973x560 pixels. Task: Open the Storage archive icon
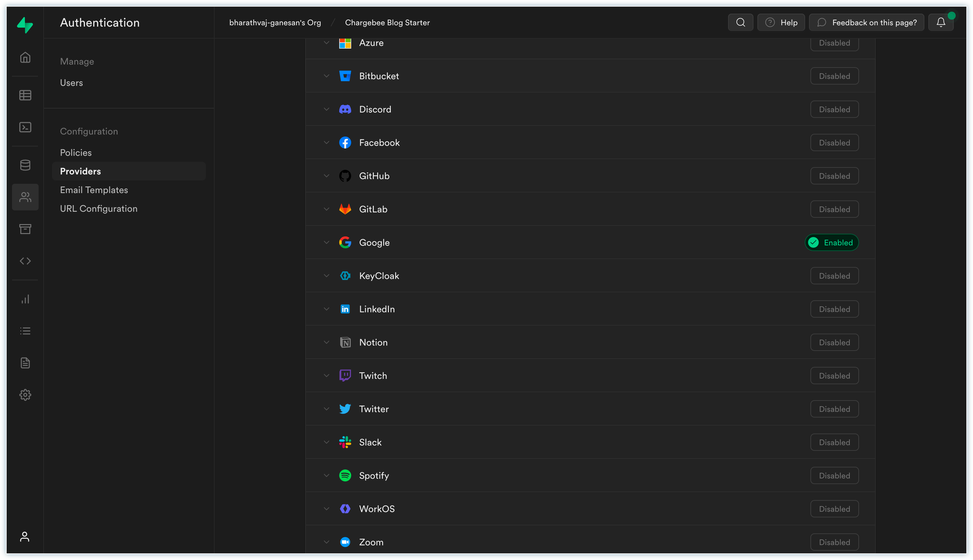[25, 229]
